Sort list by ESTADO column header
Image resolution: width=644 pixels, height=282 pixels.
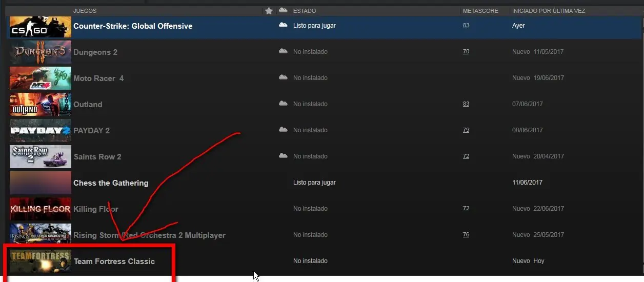[305, 11]
